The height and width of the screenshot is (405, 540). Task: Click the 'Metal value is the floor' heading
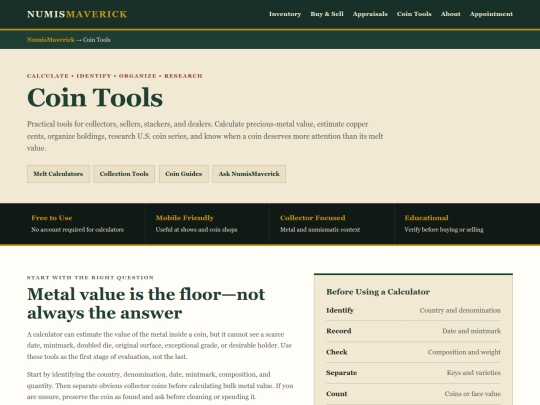pos(146,303)
